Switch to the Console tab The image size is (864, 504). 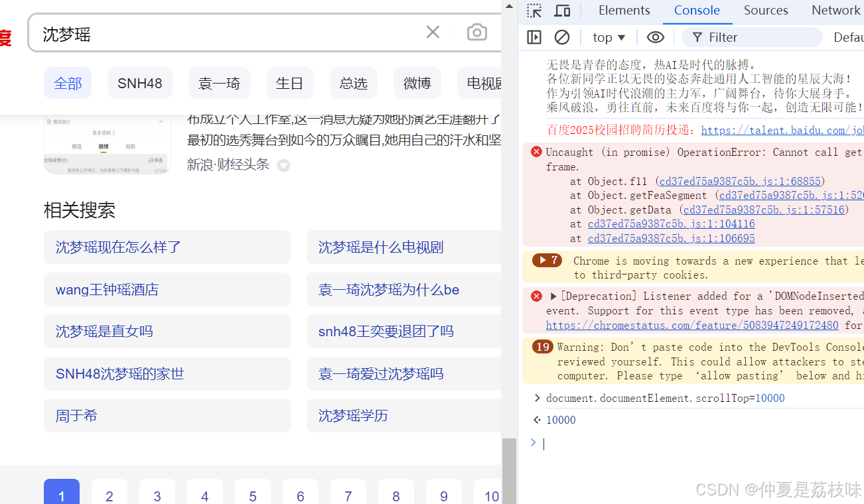697,11
